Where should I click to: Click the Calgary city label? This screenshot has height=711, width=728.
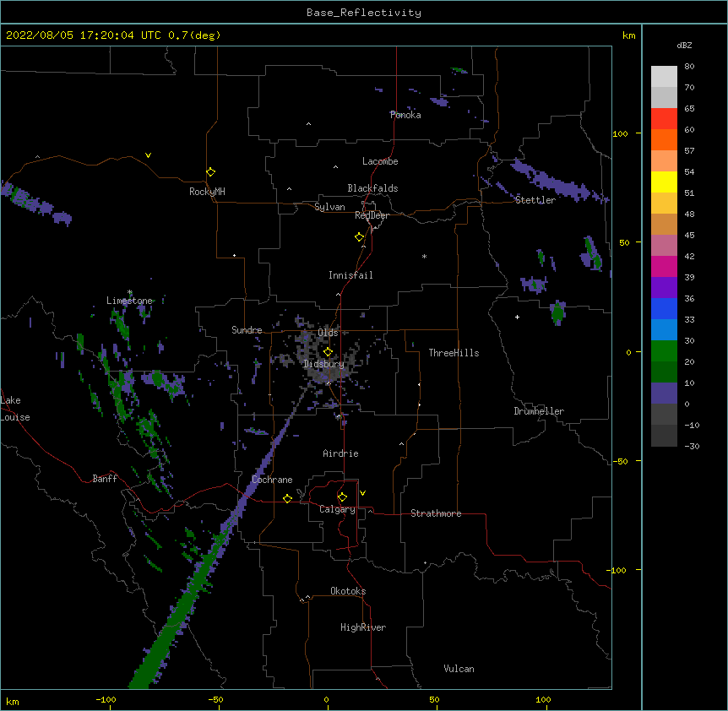337,509
